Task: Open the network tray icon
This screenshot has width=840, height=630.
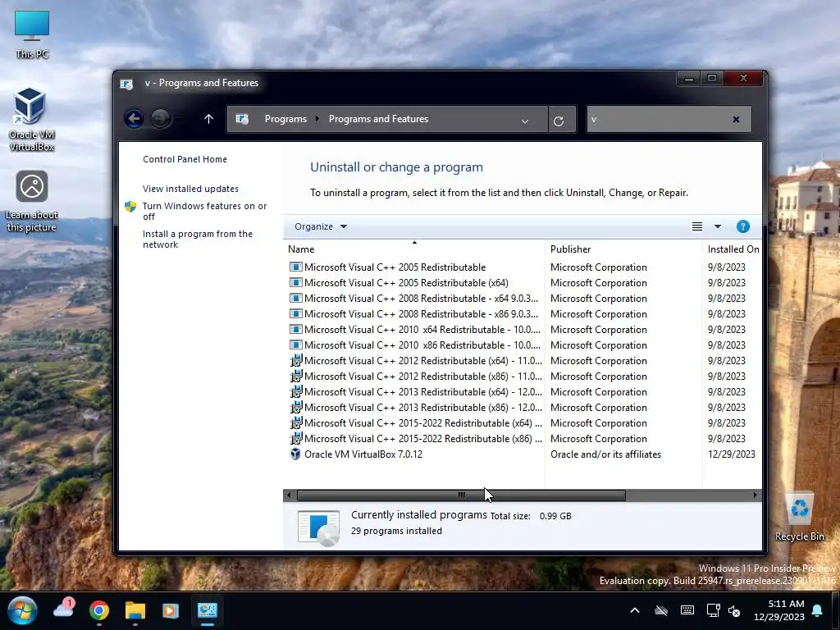Action: (x=713, y=610)
